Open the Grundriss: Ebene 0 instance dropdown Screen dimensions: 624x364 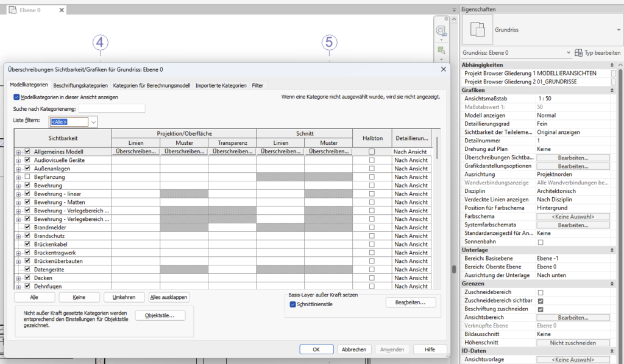tap(568, 53)
